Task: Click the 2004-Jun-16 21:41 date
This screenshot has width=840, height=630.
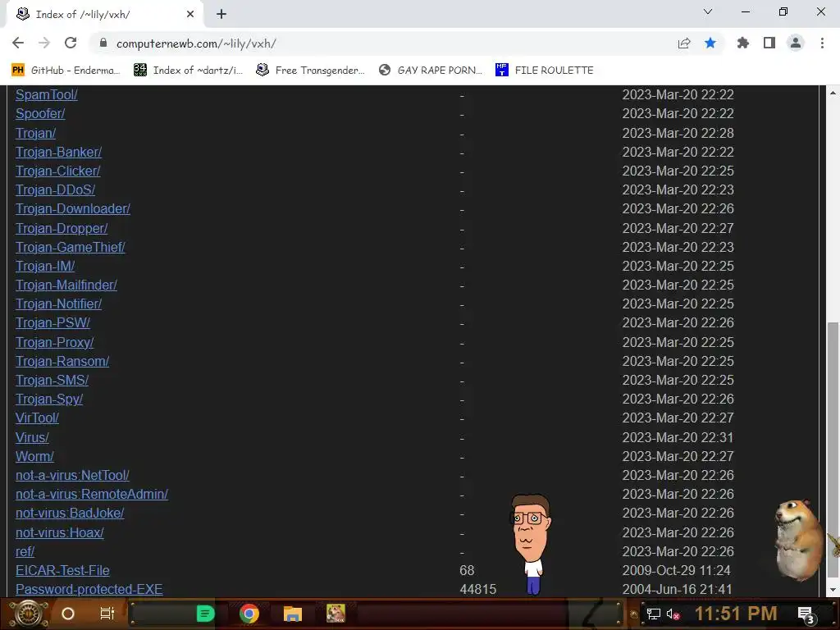Action: (x=677, y=589)
